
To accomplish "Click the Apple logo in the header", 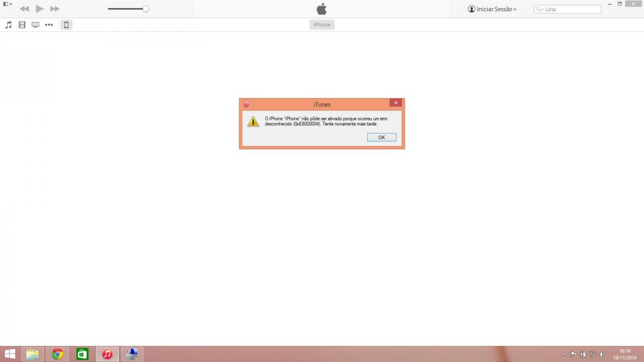I will (321, 9).
